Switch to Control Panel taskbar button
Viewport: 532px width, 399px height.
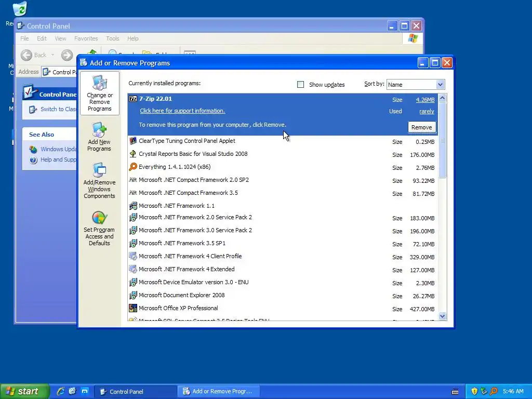pyautogui.click(x=136, y=392)
